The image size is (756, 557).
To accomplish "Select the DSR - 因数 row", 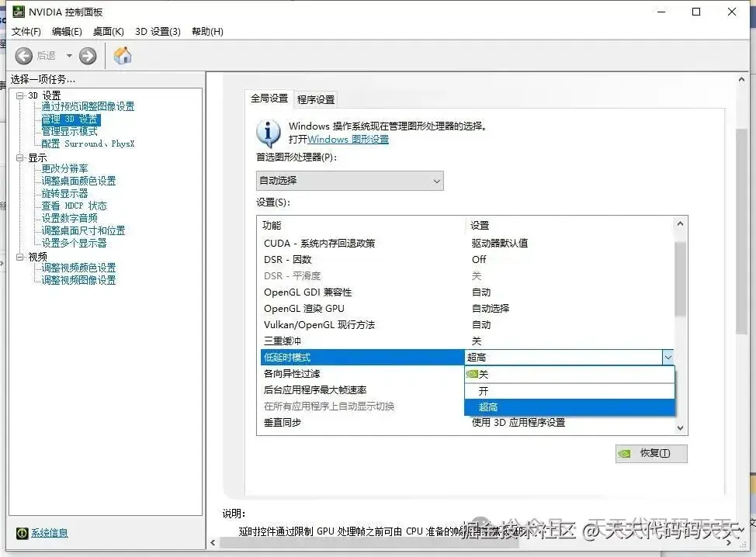I will coord(468,260).
